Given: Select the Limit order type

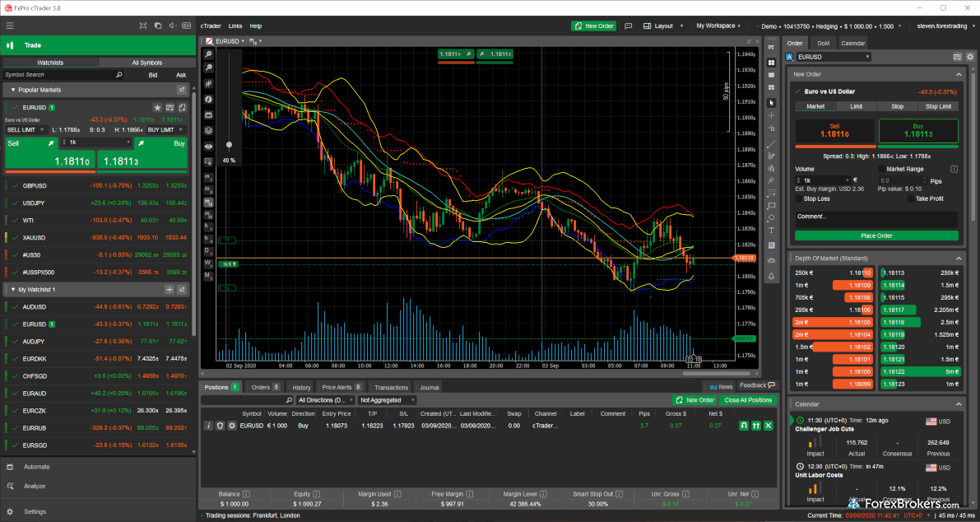Looking at the screenshot, I should point(857,106).
